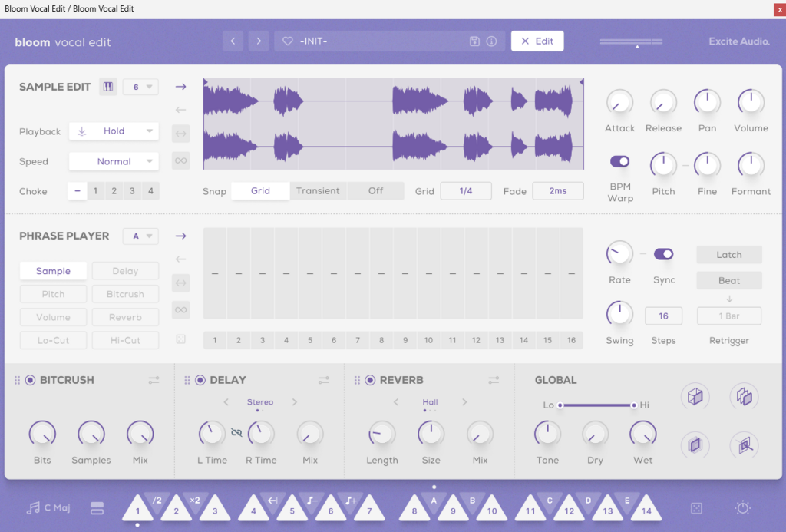786x532 pixels.
Task: Click the infinity link icon in Sample Edit
Action: pyautogui.click(x=181, y=160)
